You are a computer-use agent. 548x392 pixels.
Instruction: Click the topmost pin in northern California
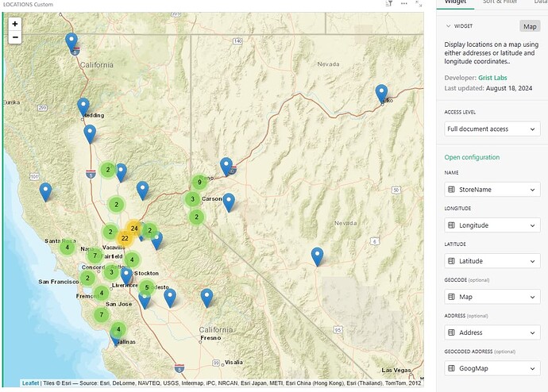point(71,43)
